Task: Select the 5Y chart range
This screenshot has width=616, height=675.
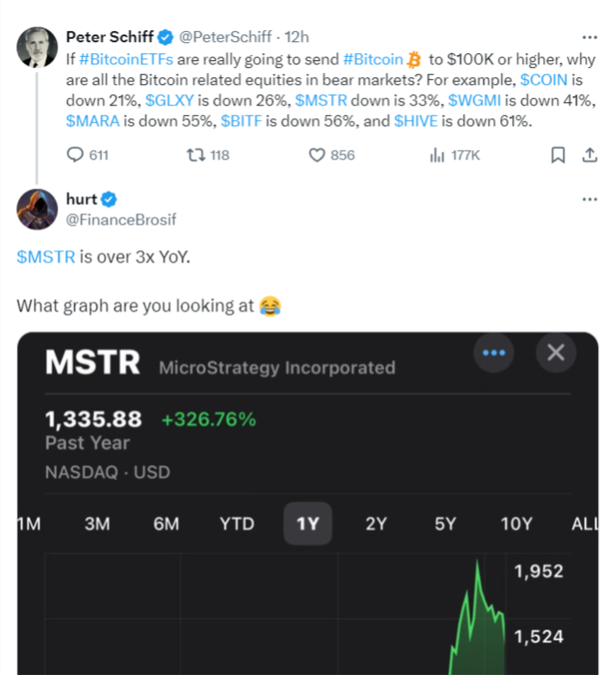Action: [x=445, y=524]
